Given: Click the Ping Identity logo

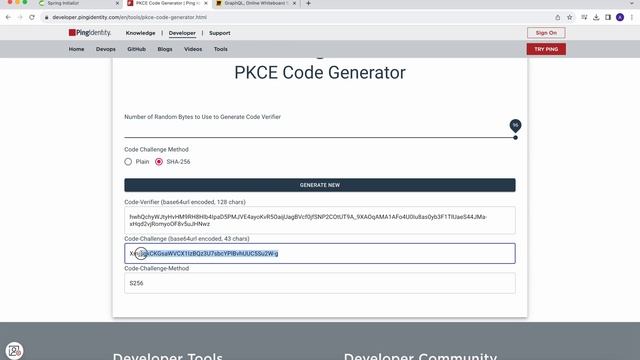Looking at the screenshot, I should (x=90, y=33).
